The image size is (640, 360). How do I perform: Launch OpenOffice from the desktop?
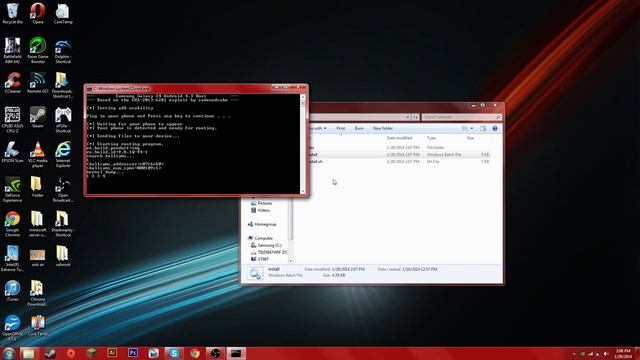[x=12, y=328]
